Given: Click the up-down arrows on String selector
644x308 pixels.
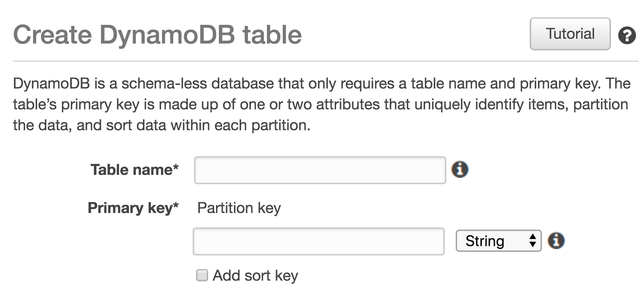Looking at the screenshot, I should pyautogui.click(x=533, y=241).
